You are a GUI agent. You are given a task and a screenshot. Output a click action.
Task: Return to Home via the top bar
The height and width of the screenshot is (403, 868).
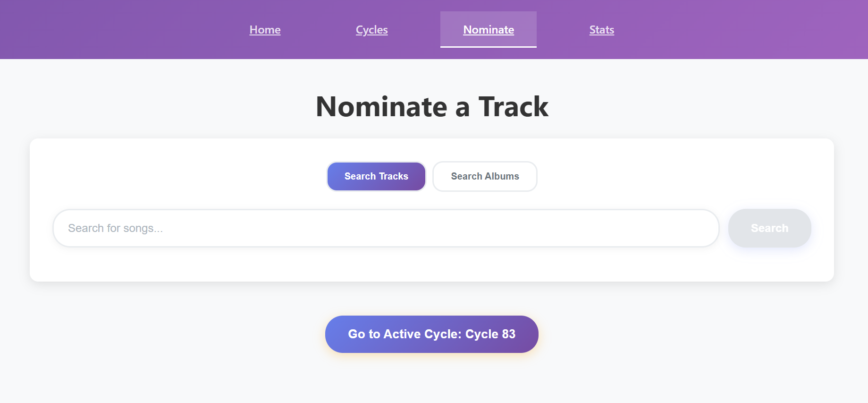(265, 30)
